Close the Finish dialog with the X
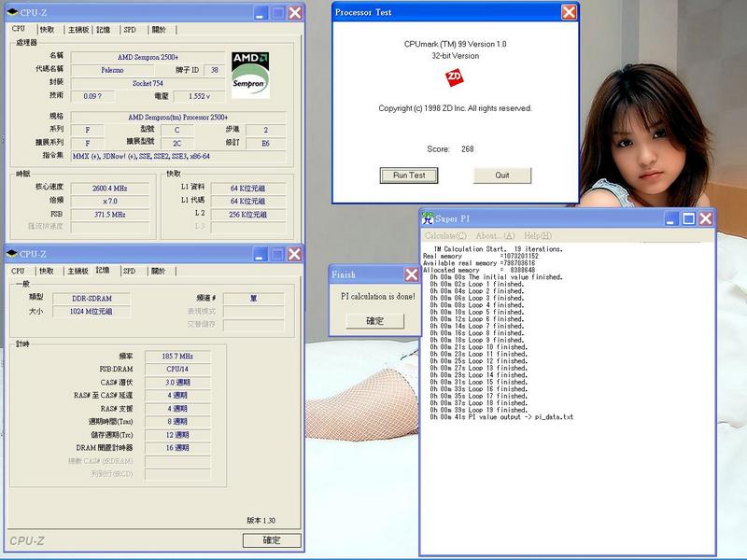747x560 pixels. pyautogui.click(x=411, y=274)
